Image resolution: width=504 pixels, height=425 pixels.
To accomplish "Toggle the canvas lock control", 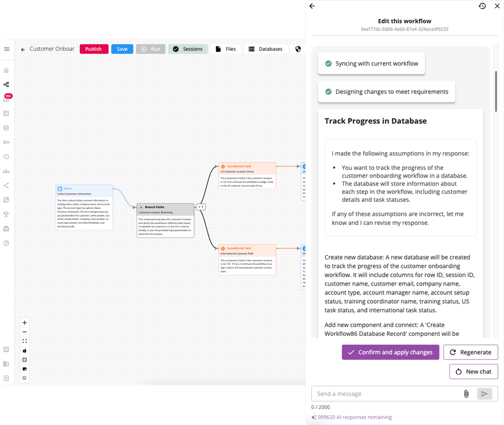I will click(x=25, y=350).
